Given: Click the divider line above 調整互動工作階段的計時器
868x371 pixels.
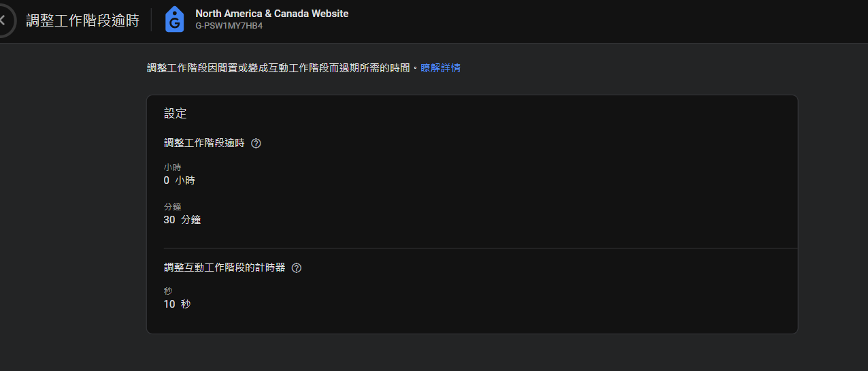Looking at the screenshot, I should point(480,248).
